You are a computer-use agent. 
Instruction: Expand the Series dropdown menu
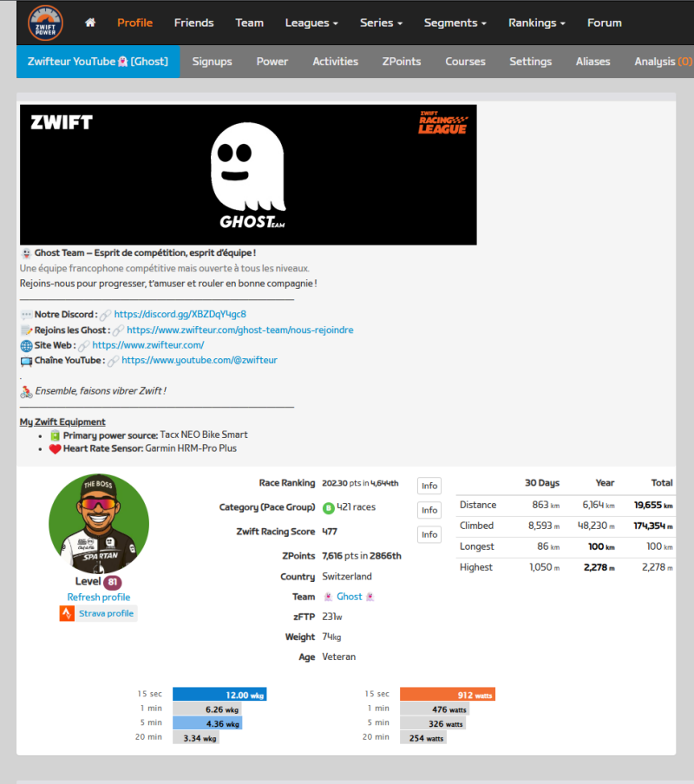tap(381, 23)
